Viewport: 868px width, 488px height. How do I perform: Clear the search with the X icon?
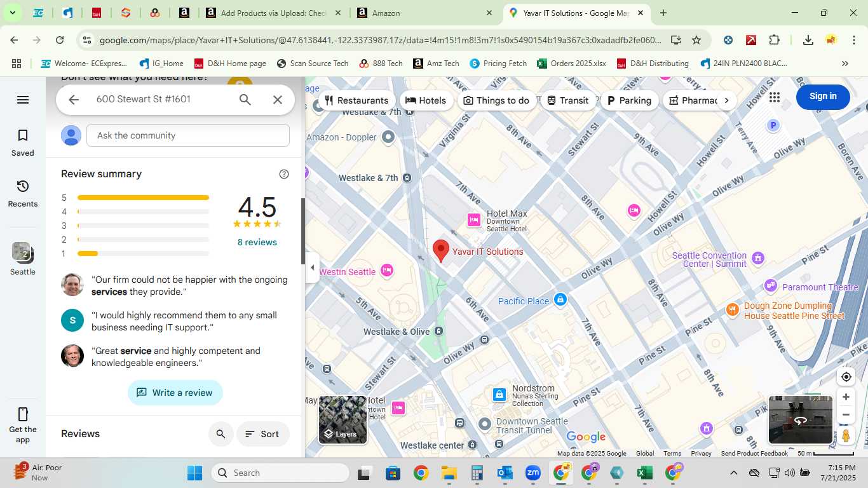point(278,100)
